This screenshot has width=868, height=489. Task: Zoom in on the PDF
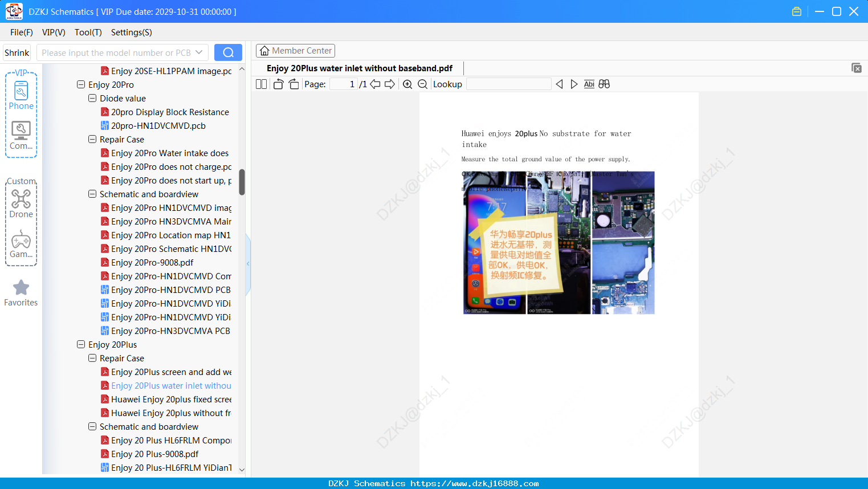[407, 84]
